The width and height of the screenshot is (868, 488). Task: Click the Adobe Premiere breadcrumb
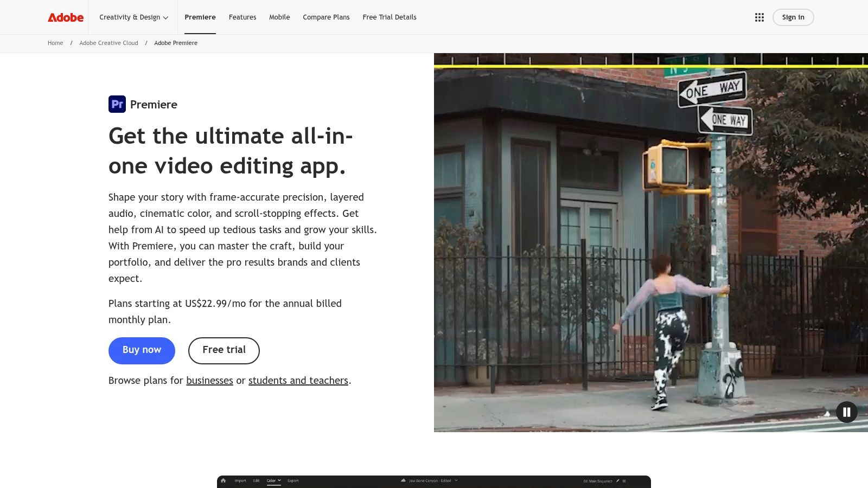pyautogui.click(x=176, y=43)
